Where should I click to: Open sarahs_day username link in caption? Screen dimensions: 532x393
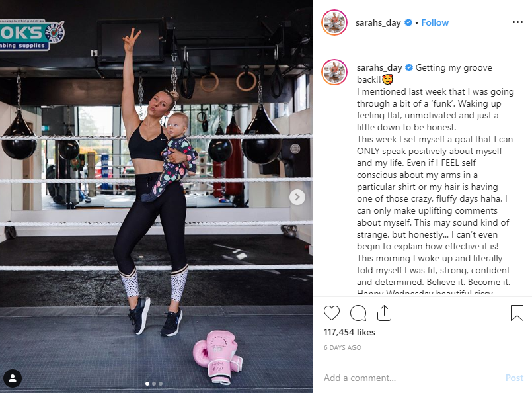pos(379,68)
